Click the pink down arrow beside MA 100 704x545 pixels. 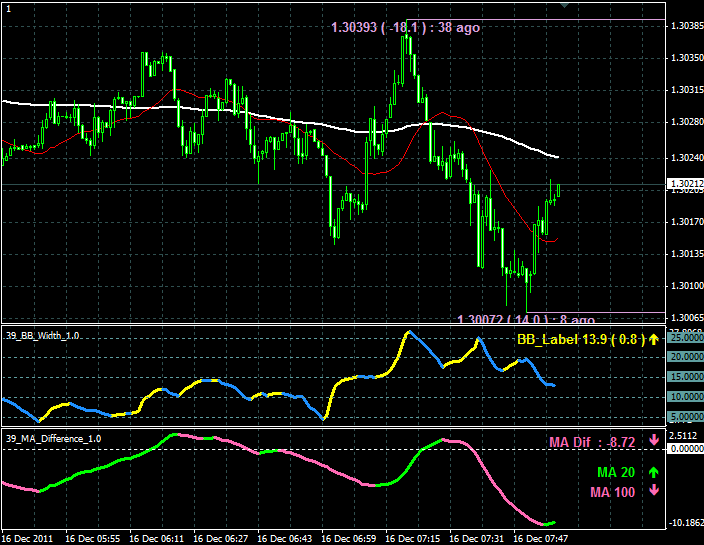coord(654,491)
